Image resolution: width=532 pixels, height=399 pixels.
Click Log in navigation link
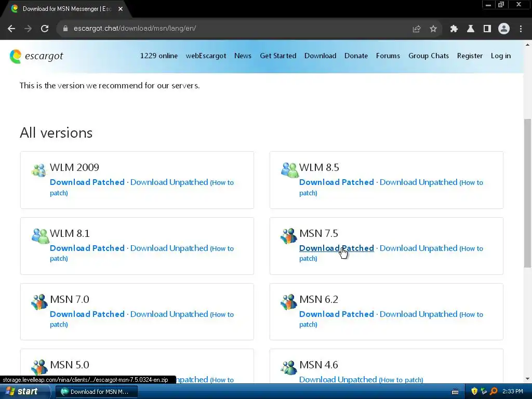click(x=501, y=56)
